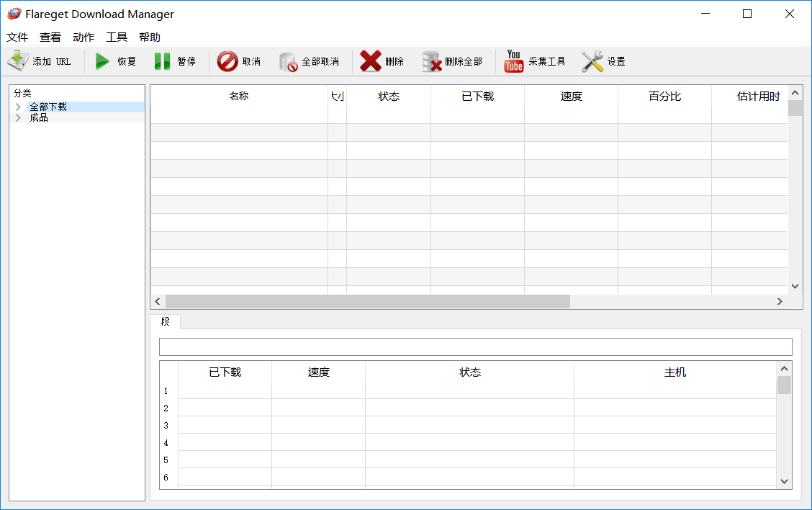The width and height of the screenshot is (812, 510).
Task: Click up arrow of segments table scrollbar
Action: point(784,369)
